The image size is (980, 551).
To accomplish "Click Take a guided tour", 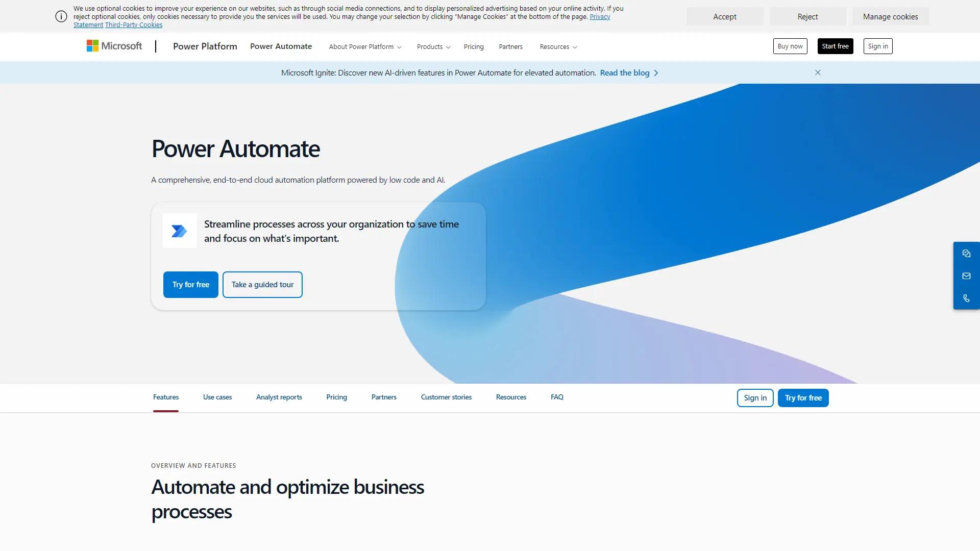I will [x=262, y=284].
